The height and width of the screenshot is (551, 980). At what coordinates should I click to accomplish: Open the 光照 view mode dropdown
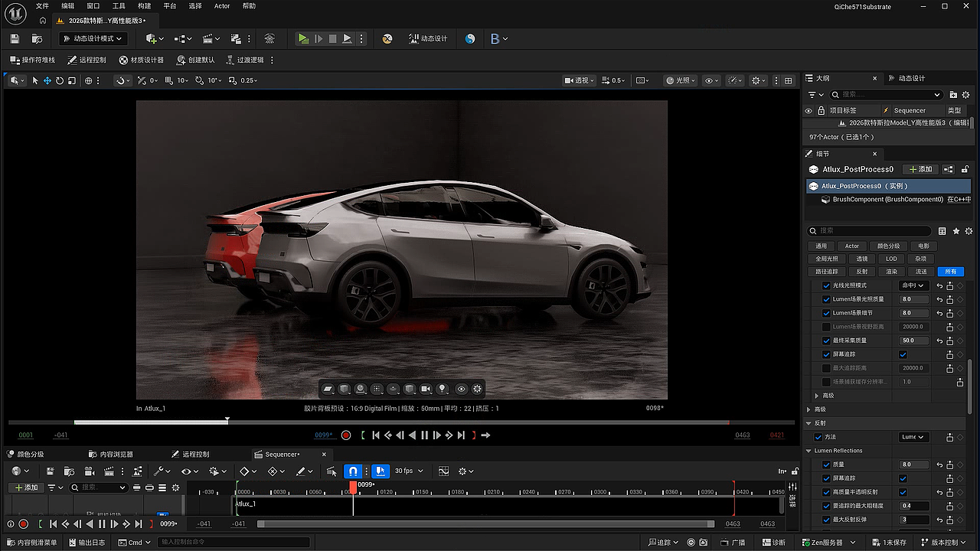pos(681,80)
